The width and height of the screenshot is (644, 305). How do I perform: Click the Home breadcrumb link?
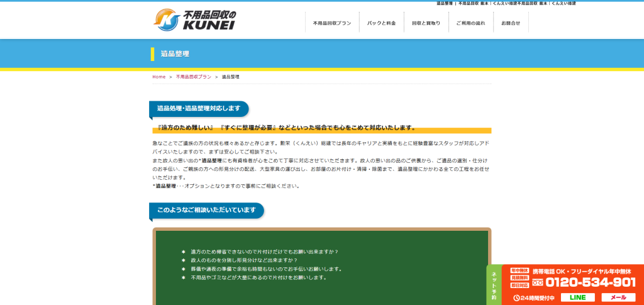[x=158, y=77]
